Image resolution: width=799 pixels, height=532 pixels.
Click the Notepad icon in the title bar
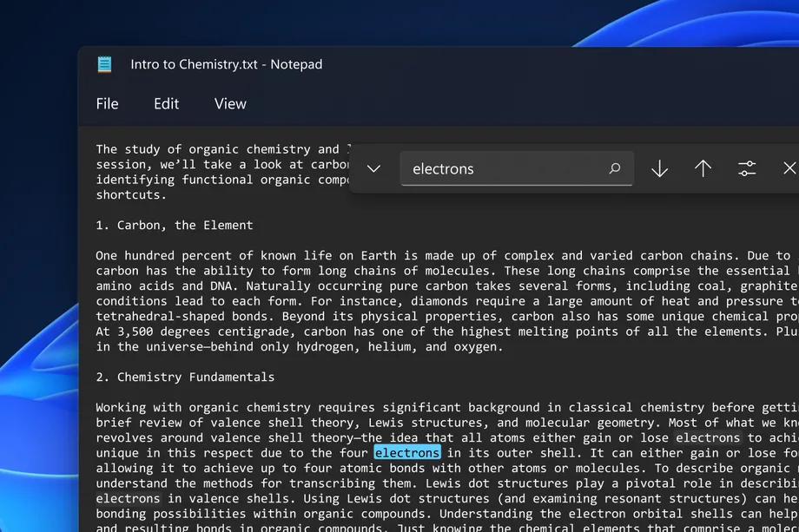tap(104, 64)
